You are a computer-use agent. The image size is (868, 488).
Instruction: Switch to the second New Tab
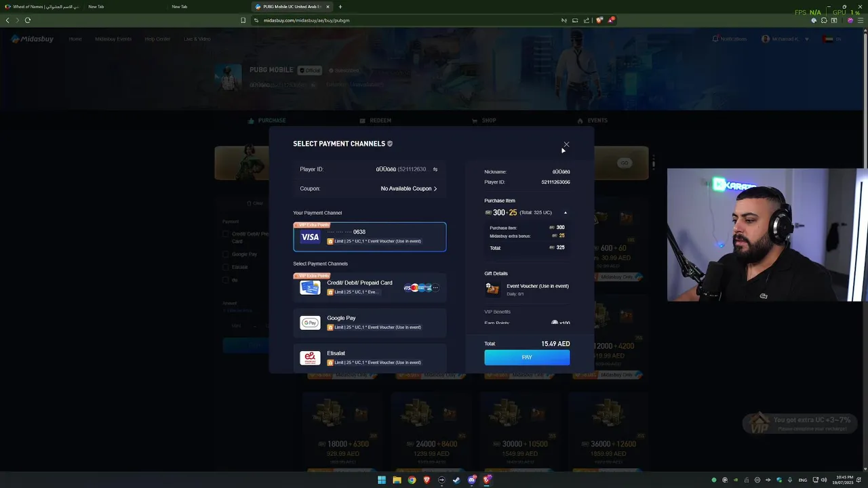pos(209,7)
